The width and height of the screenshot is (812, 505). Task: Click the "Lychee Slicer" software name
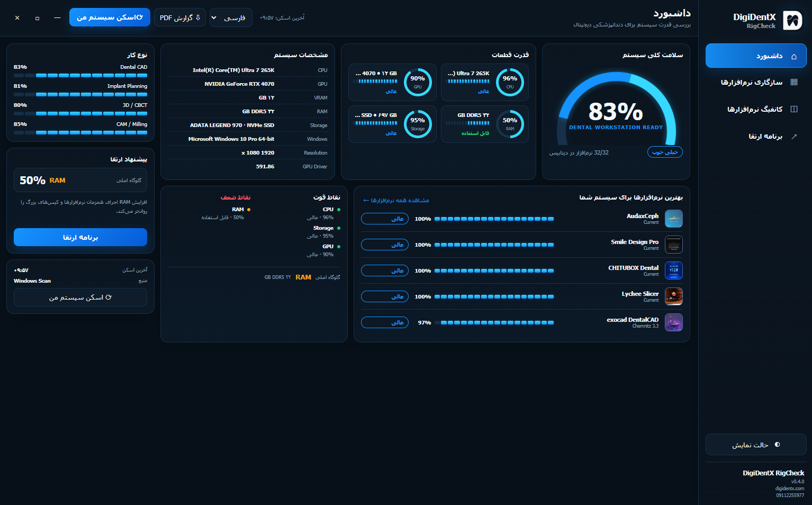640,294
